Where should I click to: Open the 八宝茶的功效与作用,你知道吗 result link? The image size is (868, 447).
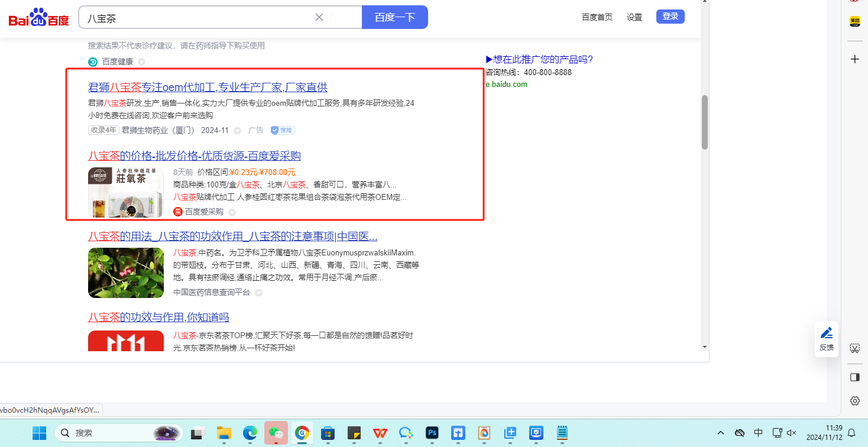(x=158, y=318)
